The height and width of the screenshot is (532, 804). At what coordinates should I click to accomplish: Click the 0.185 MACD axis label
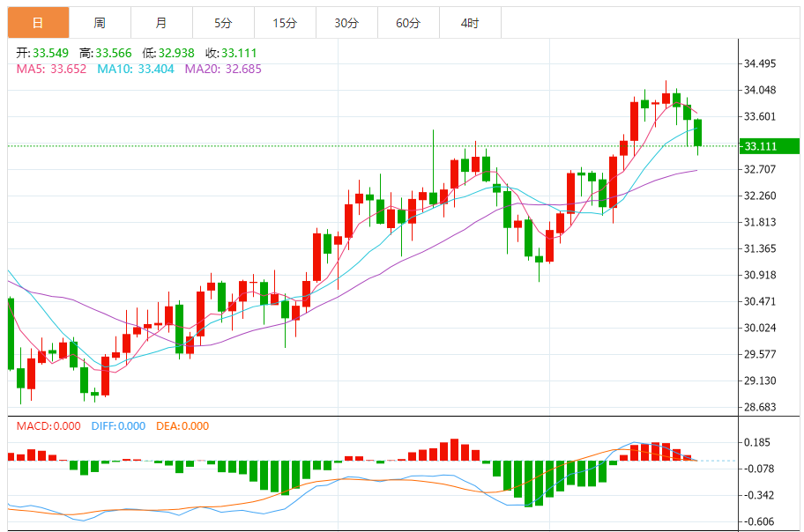757,442
